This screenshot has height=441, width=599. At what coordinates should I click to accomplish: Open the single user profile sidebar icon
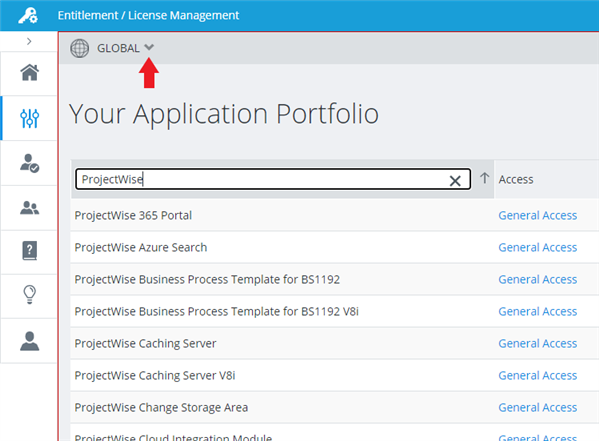[29, 341]
